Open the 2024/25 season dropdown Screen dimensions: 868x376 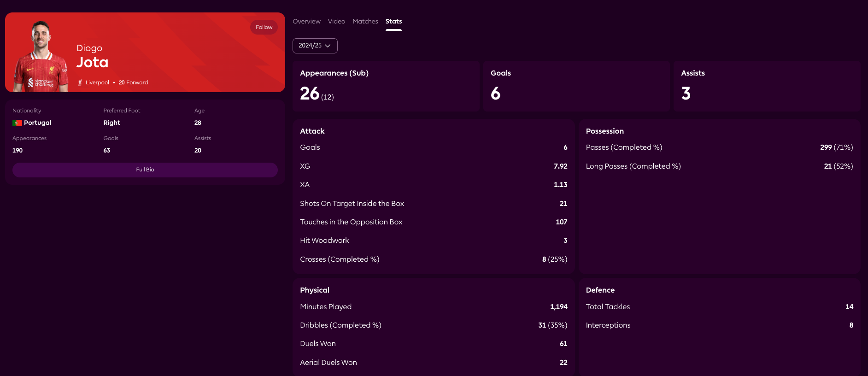pyautogui.click(x=315, y=46)
